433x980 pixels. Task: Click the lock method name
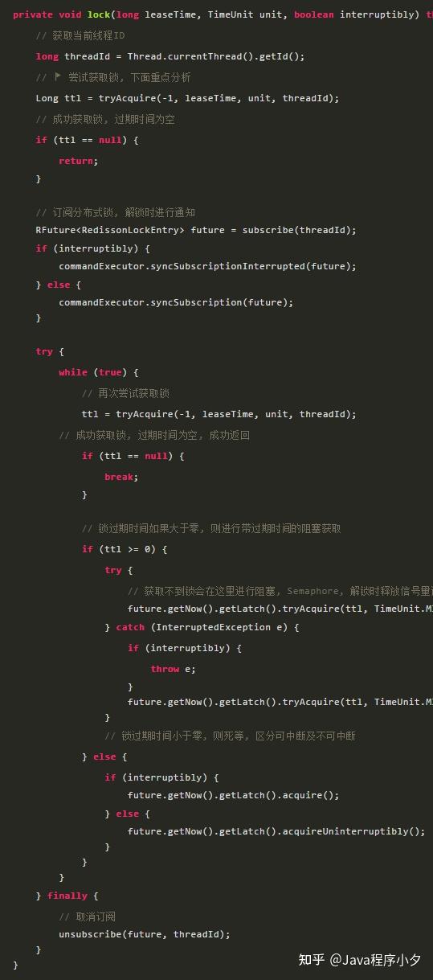tap(99, 15)
